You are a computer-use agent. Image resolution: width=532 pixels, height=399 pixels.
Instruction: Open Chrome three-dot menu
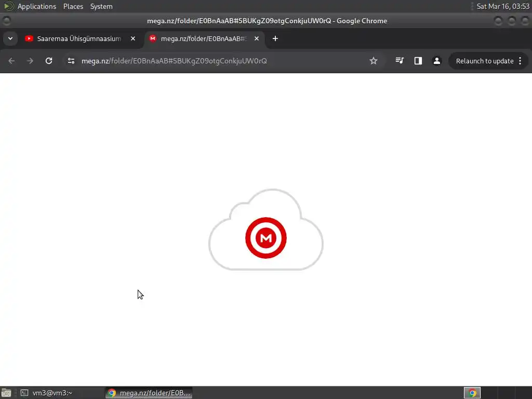point(520,61)
